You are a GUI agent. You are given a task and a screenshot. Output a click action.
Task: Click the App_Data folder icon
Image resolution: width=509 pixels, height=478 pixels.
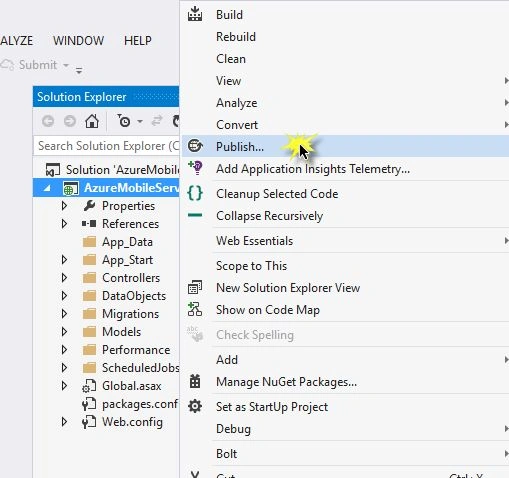[x=89, y=242]
